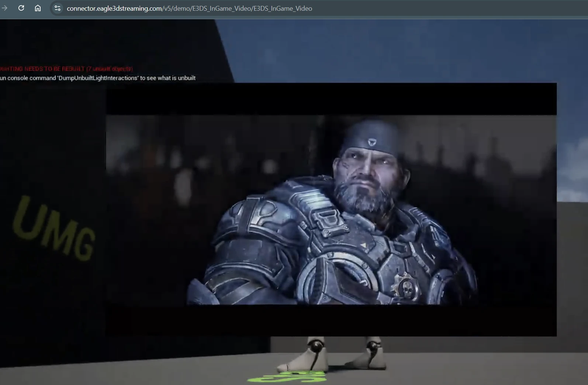
Task: Click the green logo on the floor
Action: (x=288, y=377)
